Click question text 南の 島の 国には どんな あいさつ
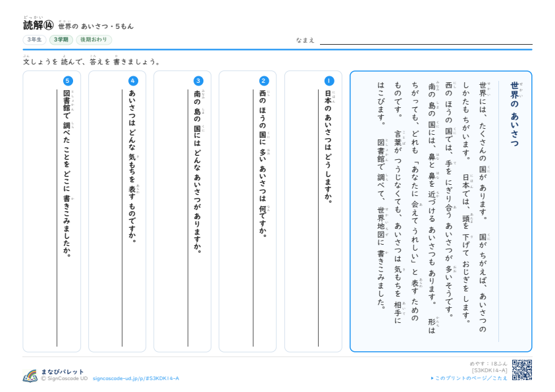Viewport: 555px width, 392px height. click(198, 172)
